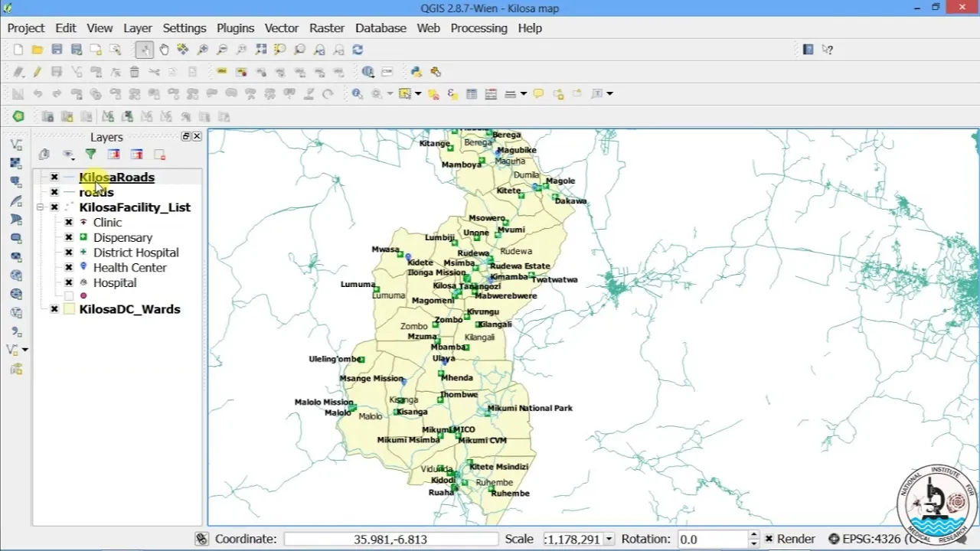The image size is (980, 551).
Task: Increase rotation with the stepper up arrow
Action: pos(754,535)
